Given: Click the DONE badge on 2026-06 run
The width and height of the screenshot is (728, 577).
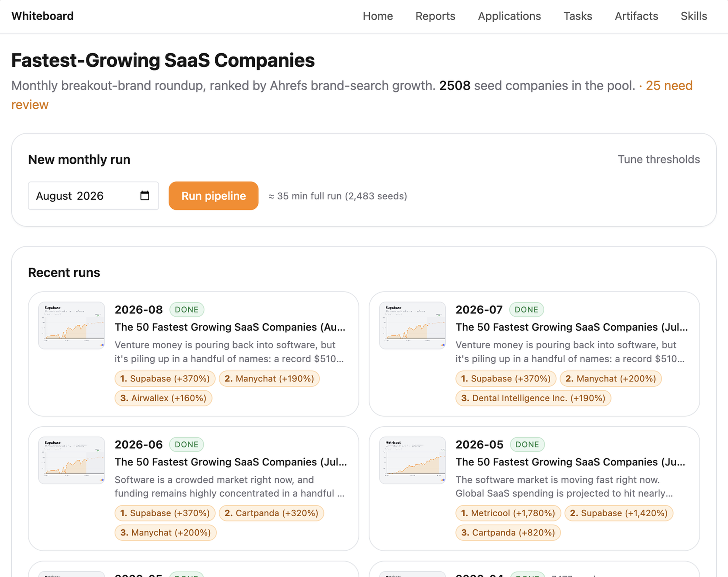Looking at the screenshot, I should pos(187,444).
